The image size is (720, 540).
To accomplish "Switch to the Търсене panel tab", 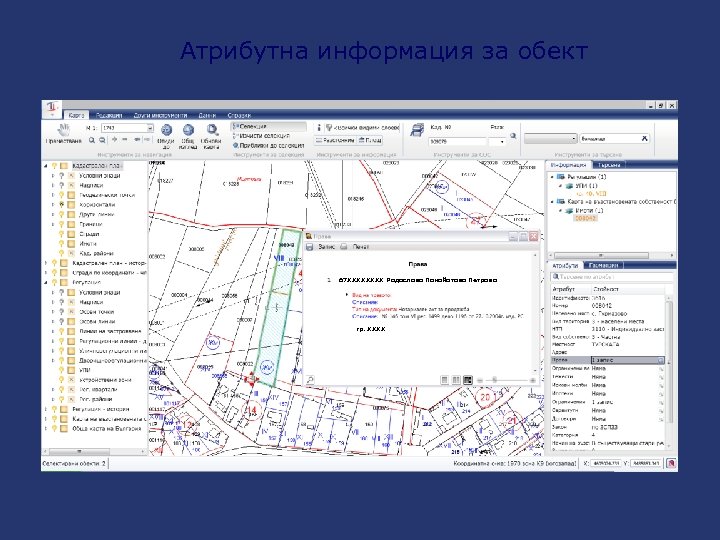I will tap(609, 165).
